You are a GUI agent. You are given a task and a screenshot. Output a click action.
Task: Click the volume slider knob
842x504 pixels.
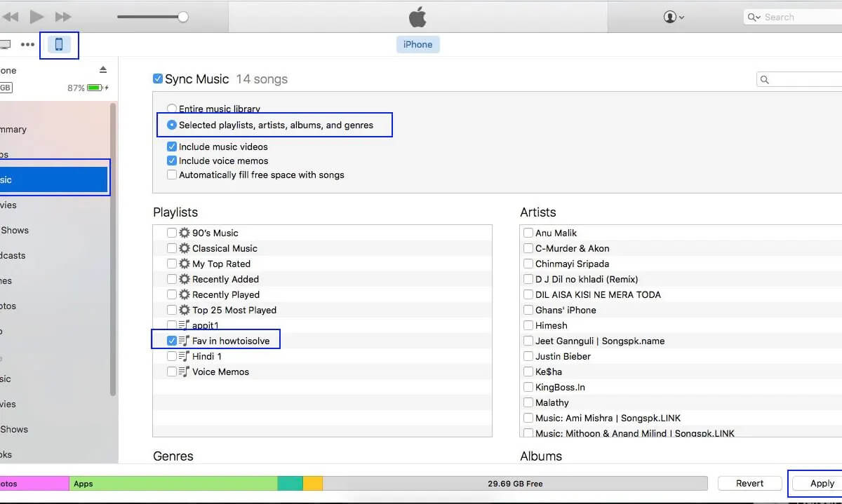[x=183, y=17]
